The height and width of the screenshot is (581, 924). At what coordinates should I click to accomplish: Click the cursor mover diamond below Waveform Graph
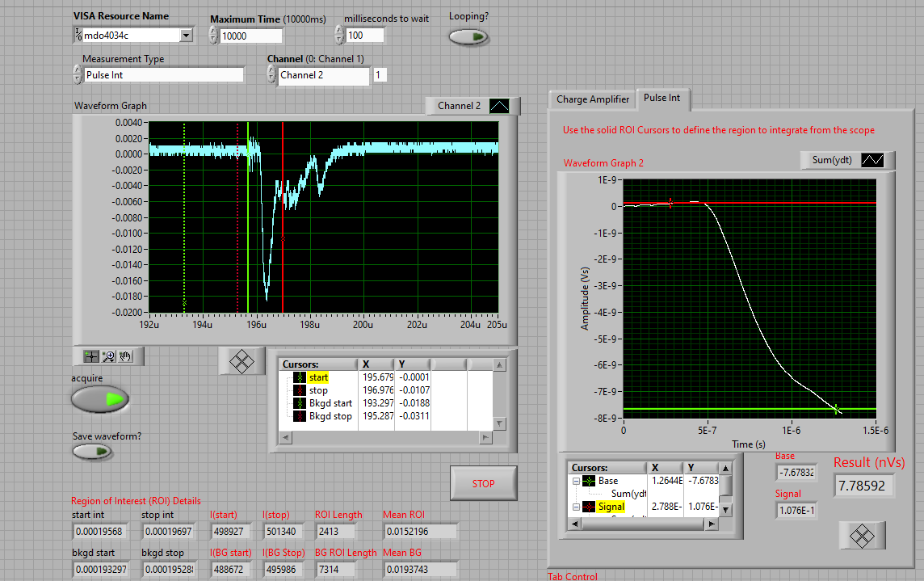(241, 360)
